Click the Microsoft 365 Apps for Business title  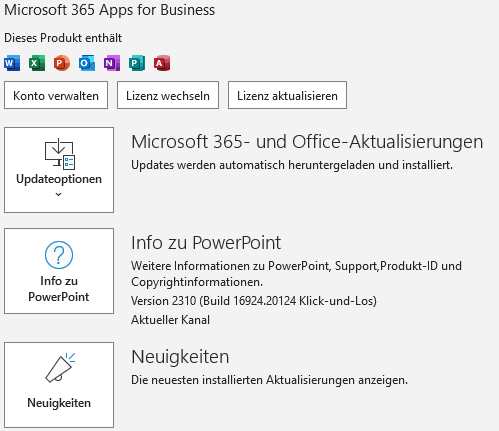tap(109, 10)
